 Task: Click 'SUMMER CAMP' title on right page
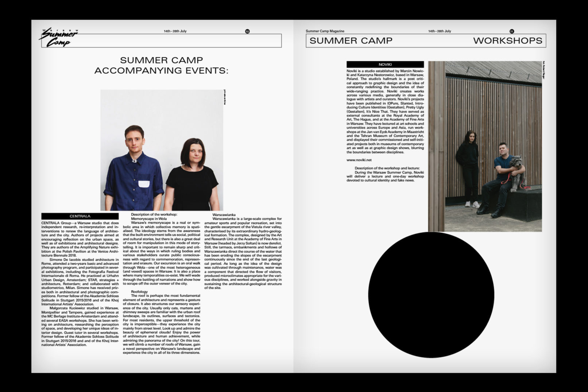[x=351, y=40]
